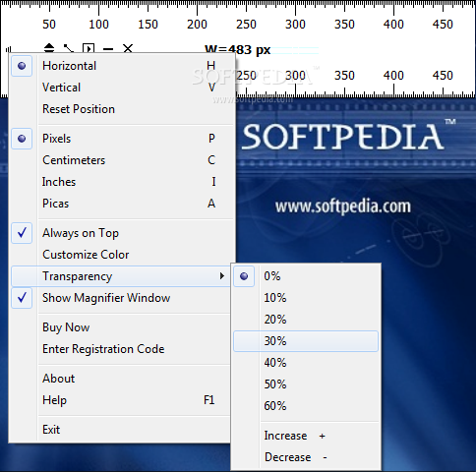Image resolution: width=476 pixels, height=472 pixels.
Task: Click the ruler's X close icon
Action: 128,48
